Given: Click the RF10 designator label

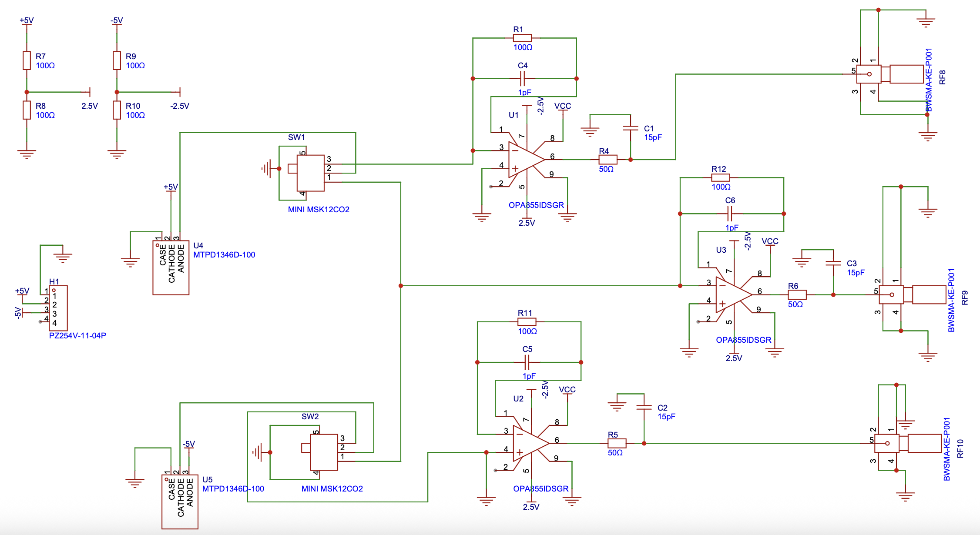Looking at the screenshot, I should tap(960, 448).
